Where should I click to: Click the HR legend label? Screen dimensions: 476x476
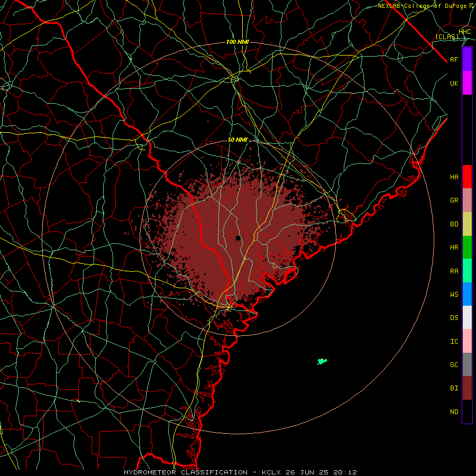point(454,248)
